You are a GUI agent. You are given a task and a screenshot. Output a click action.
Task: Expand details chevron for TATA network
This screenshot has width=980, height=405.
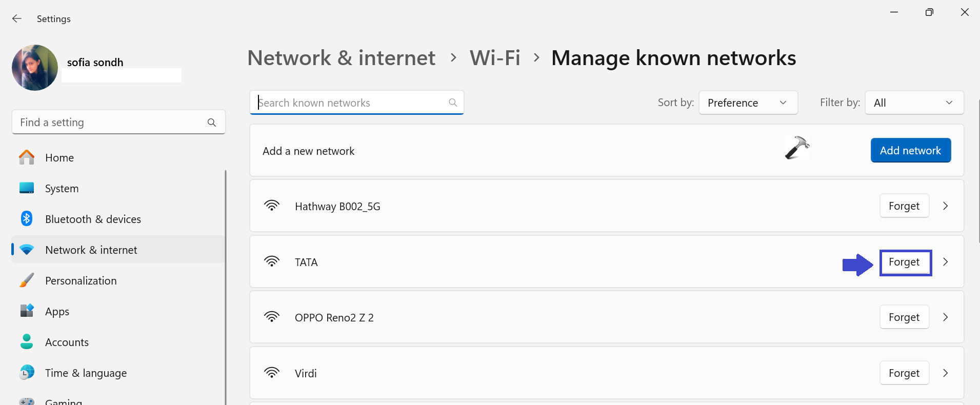click(946, 262)
